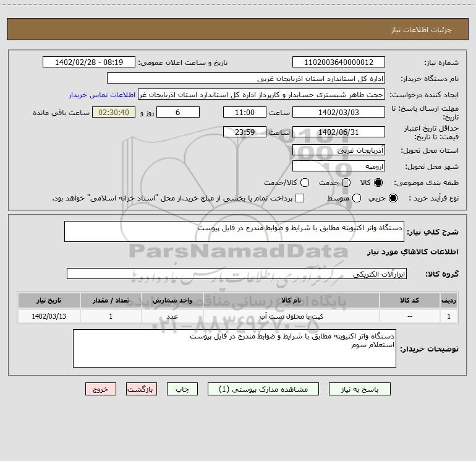Click the need date cell 1402/03/13
Screen dimensions: 476x461
pyautogui.click(x=49, y=316)
